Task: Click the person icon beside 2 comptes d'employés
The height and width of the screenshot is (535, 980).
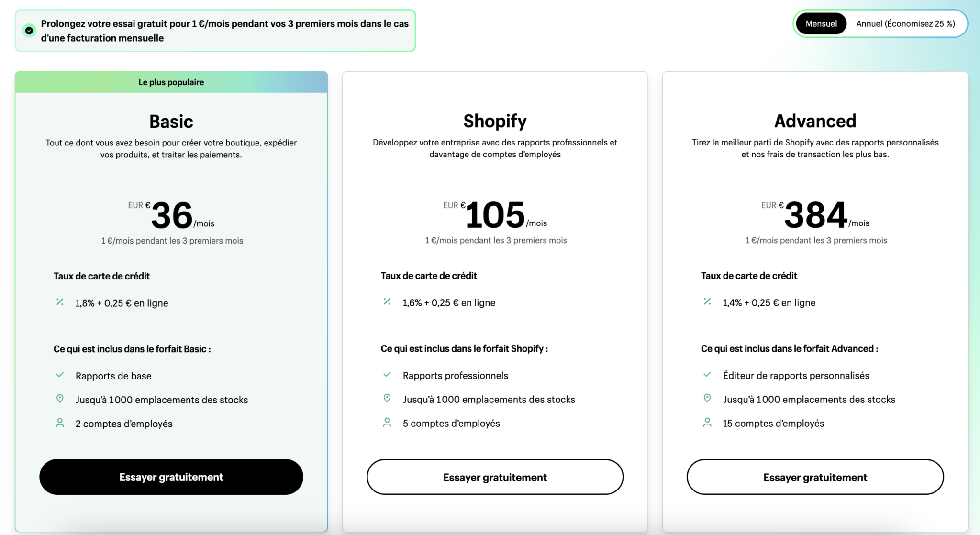Action: 60,423
